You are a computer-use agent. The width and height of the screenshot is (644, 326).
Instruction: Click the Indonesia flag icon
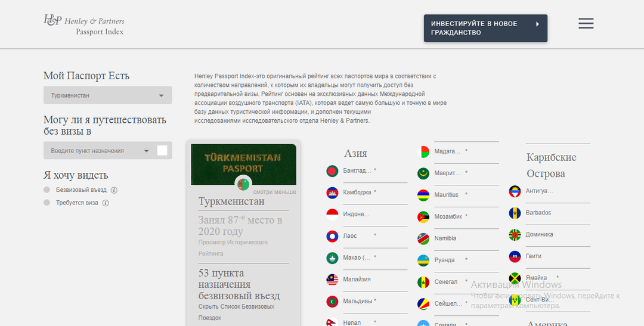point(332,215)
